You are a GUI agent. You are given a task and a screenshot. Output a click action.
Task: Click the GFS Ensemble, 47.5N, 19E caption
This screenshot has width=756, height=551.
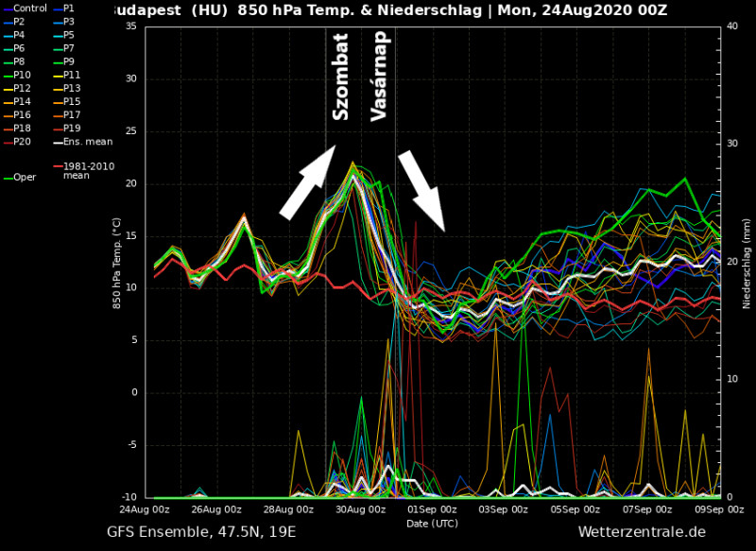[x=201, y=532]
